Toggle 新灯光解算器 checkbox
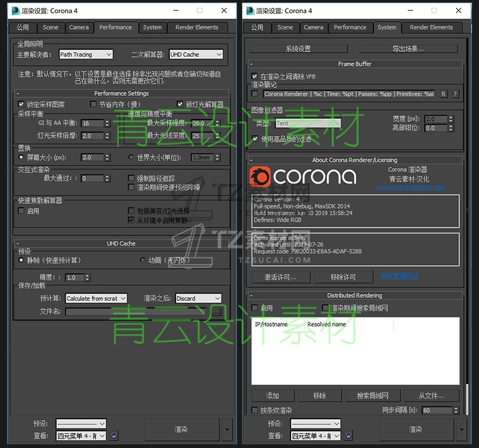Viewport: 479px width, 448px height. [x=180, y=104]
